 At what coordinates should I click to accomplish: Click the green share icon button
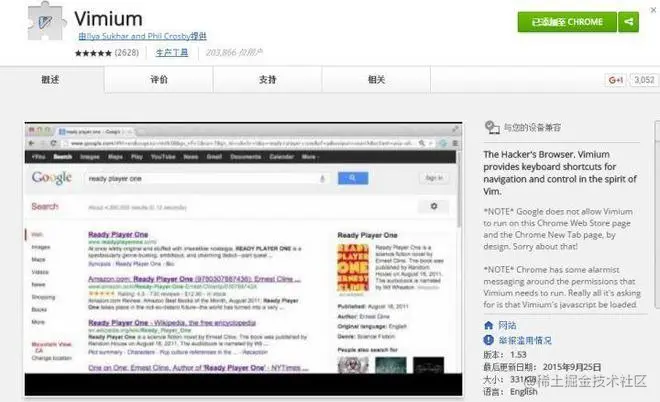628,22
